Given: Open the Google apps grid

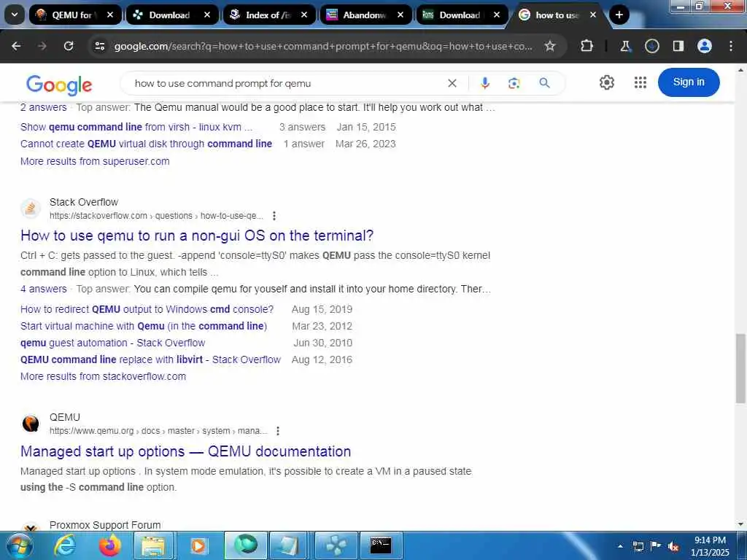Looking at the screenshot, I should click(x=640, y=82).
